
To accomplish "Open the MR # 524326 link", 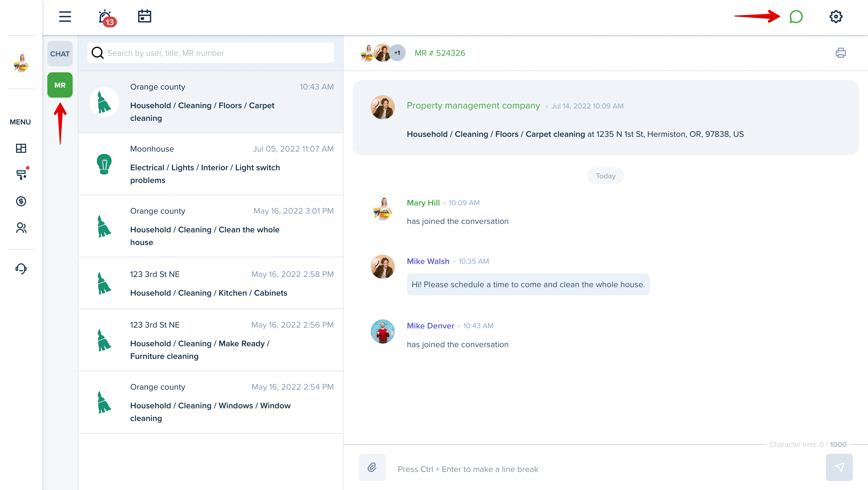I will click(440, 53).
